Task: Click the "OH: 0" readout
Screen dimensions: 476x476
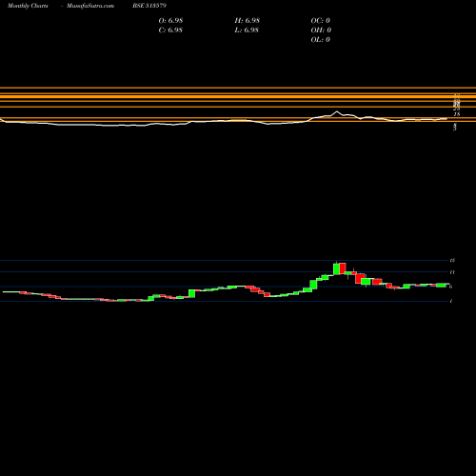Action: (321, 30)
